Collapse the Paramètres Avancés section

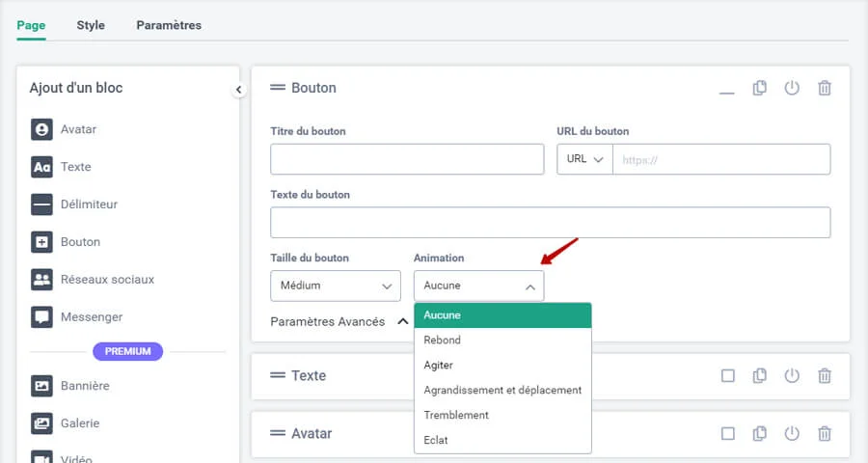tap(402, 321)
